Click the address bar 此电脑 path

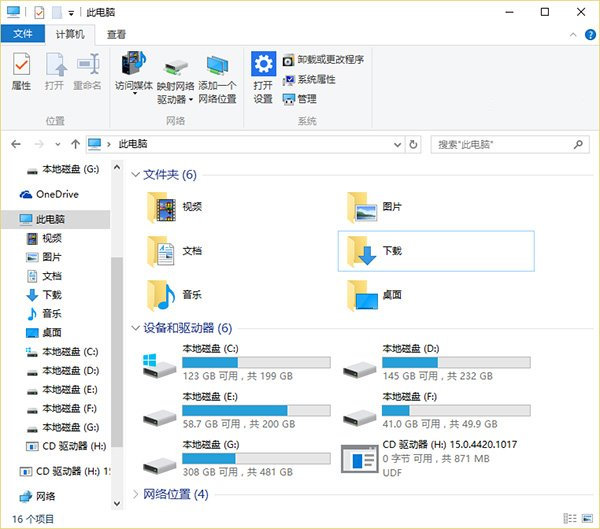coord(133,144)
